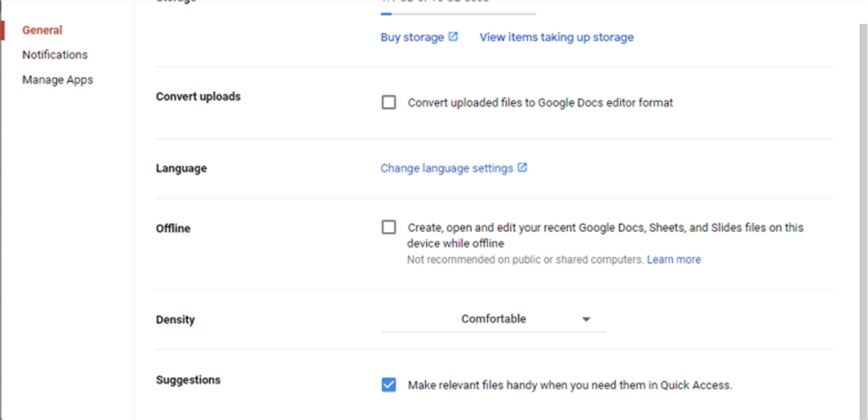Viewport: 868px width, 420px height.
Task: Click the Buy storage link
Action: coord(412,37)
